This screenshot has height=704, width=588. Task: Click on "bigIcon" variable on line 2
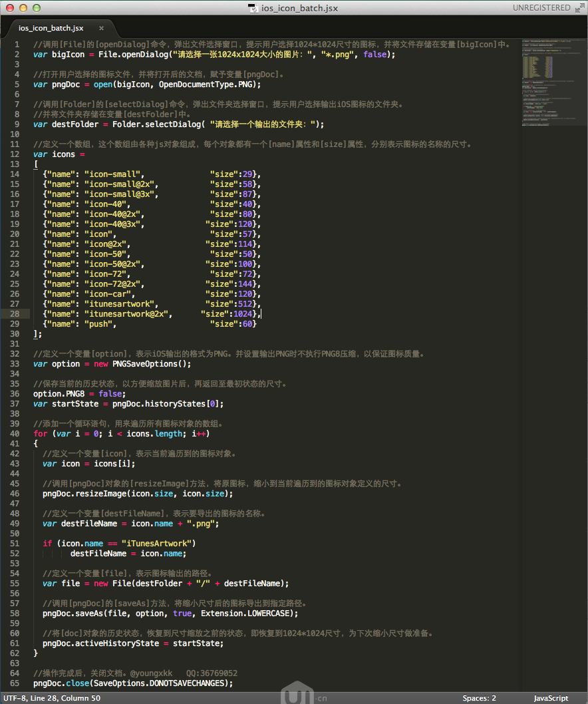(x=69, y=55)
